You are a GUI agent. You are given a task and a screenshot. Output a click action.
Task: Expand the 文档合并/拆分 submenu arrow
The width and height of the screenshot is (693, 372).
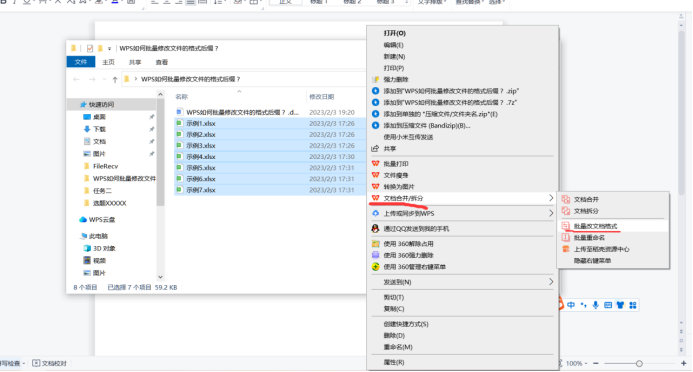[x=551, y=198]
